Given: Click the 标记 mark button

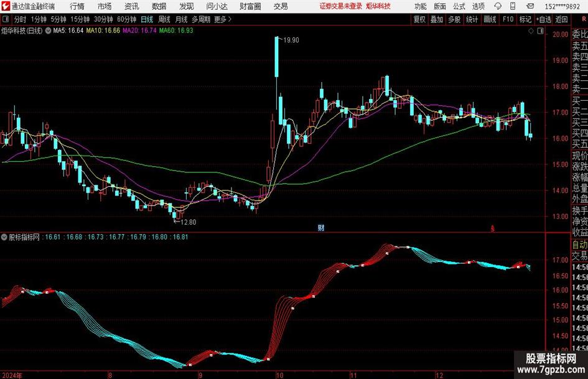Looking at the screenshot, I should pyautogui.click(x=525, y=19).
